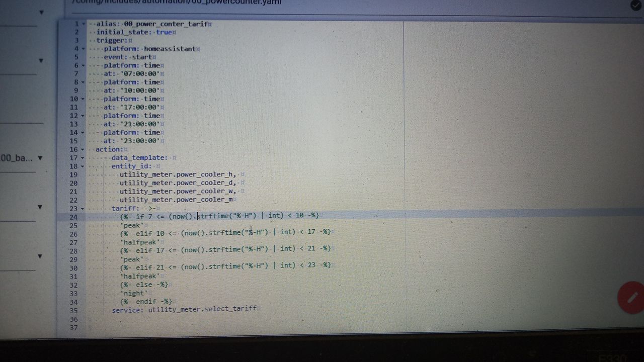The height and width of the screenshot is (362, 644).
Task: Click the checkmark status icon at top right
Action: (636, 5)
